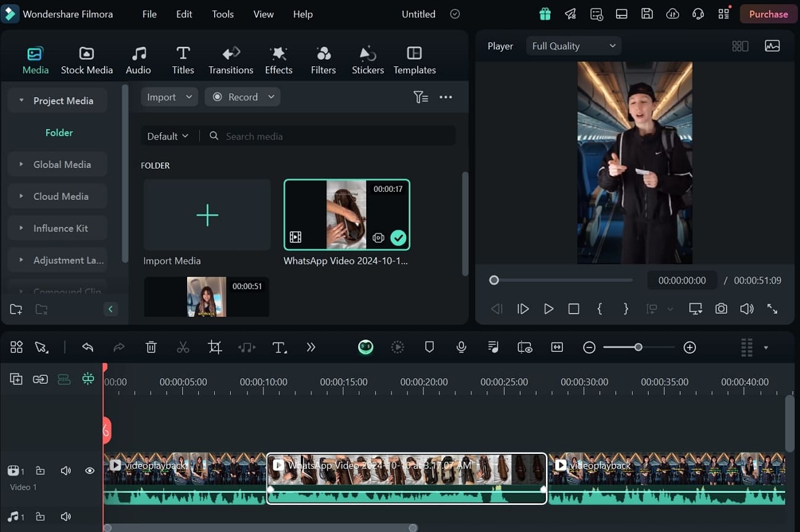The image size is (800, 532).
Task: Collapse the Project Media tree
Action: click(x=22, y=100)
